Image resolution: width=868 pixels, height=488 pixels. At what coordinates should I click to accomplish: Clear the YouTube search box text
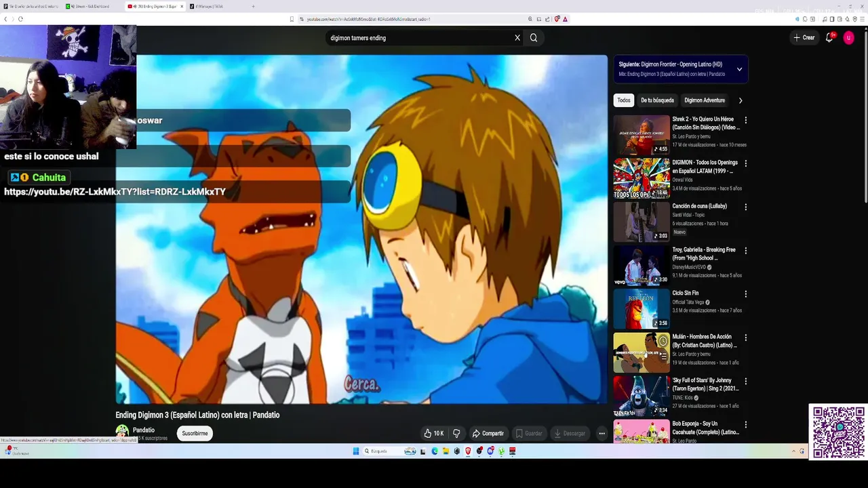coord(517,38)
